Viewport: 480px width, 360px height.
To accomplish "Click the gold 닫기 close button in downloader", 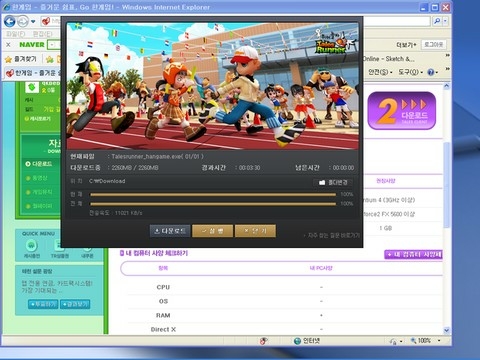I will click(255, 231).
